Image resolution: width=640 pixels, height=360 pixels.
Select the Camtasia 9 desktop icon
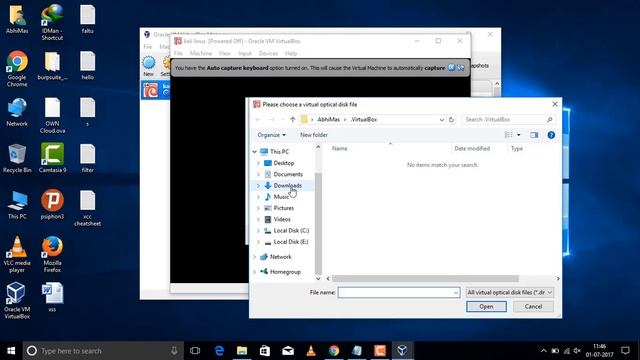[x=52, y=158]
